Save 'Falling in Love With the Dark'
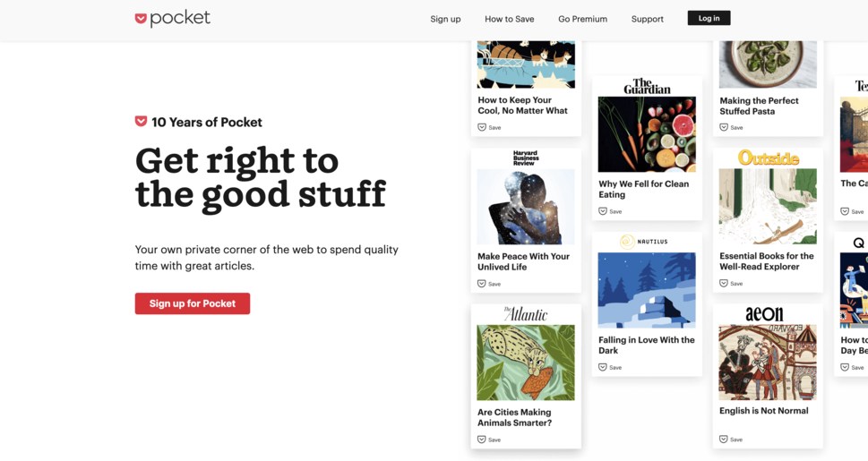Viewport: 868px width, 461px height. [610, 368]
